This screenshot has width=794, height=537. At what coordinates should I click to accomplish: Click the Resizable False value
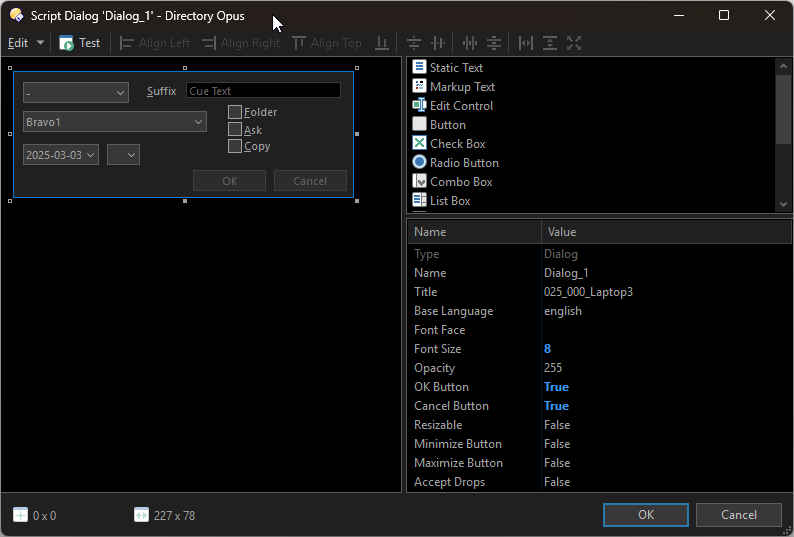557,425
